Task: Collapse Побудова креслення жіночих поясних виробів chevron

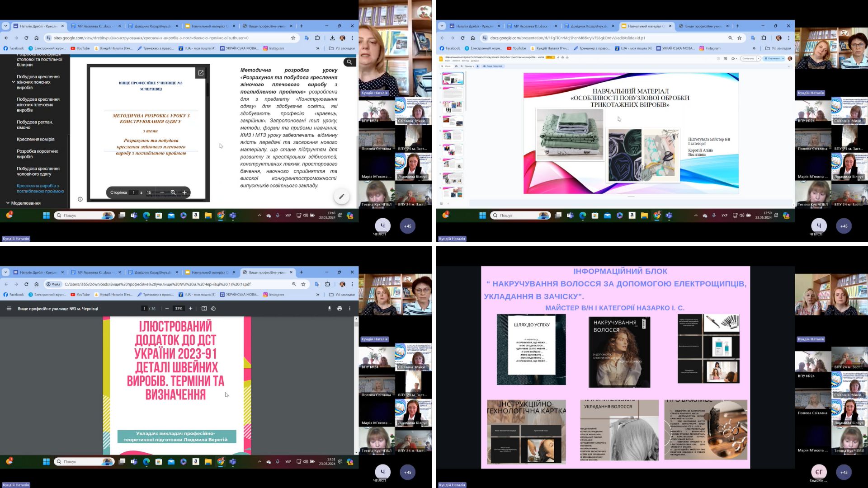Action: [x=13, y=82]
